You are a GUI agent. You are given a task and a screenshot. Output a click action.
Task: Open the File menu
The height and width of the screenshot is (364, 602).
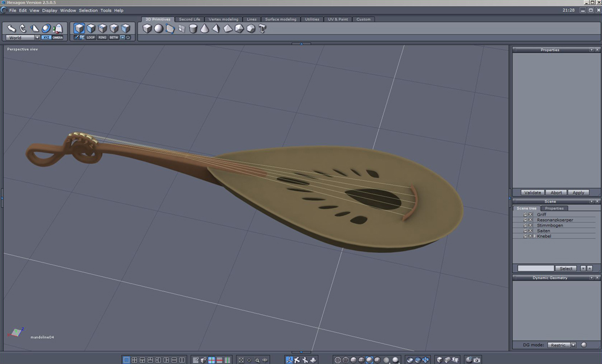13,11
